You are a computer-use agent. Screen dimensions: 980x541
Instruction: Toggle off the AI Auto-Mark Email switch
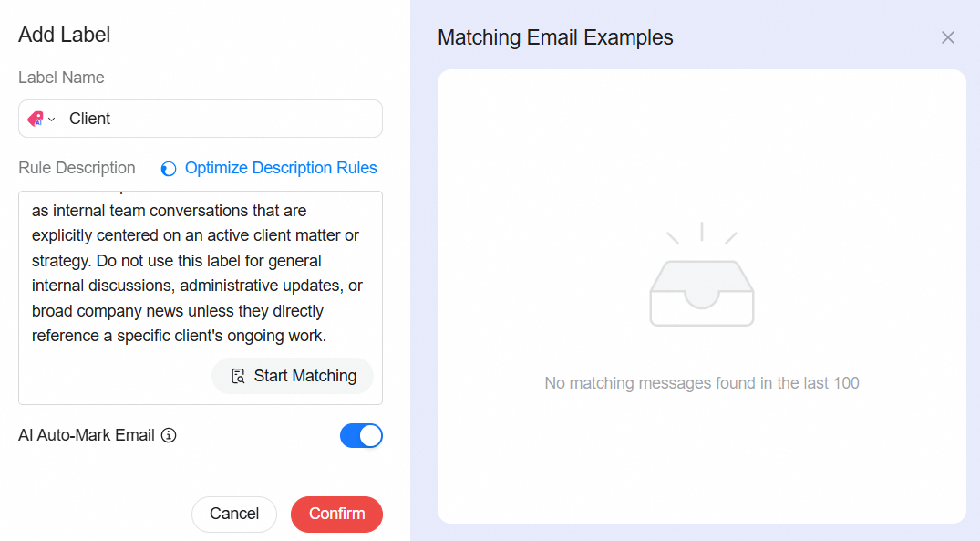pyautogui.click(x=361, y=436)
